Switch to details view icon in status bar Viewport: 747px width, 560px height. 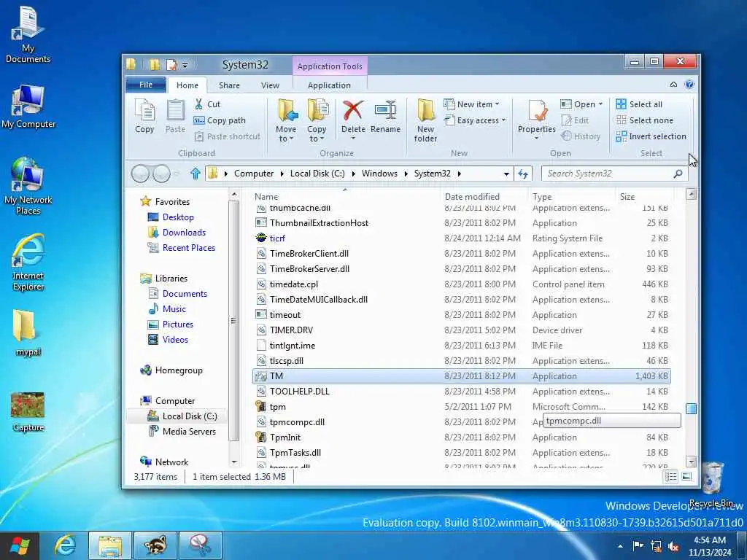[x=671, y=477]
